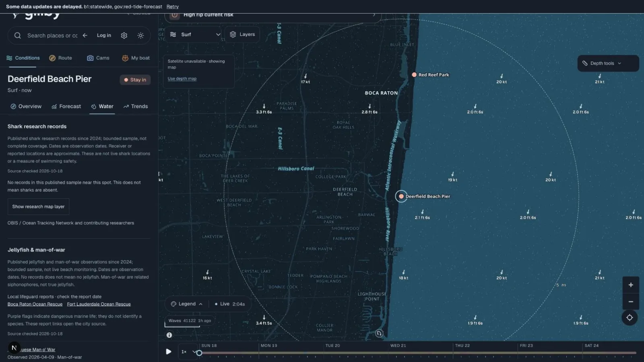Click the Log in button
The width and height of the screenshot is (644, 362).
pyautogui.click(x=104, y=35)
